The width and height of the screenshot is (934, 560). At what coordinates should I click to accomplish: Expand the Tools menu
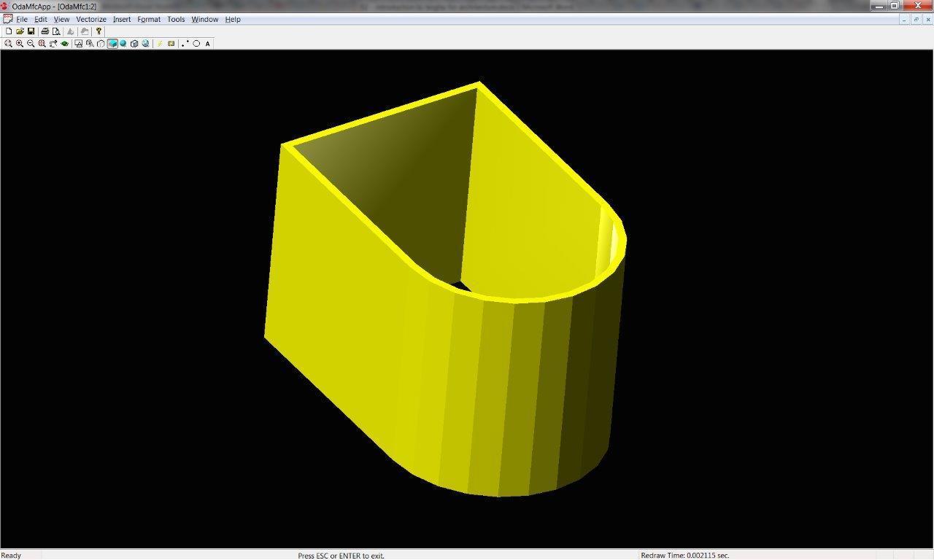click(x=176, y=20)
